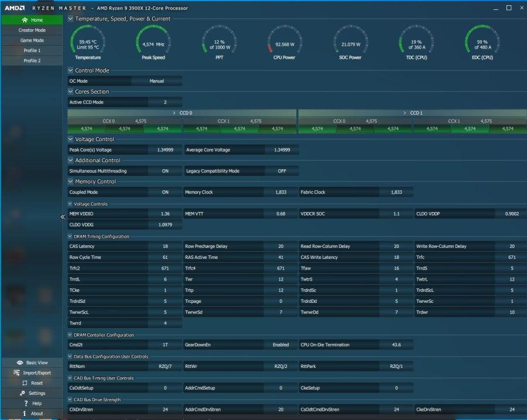Collapse sidebar with double-chevron arrow
527x420 pixels.
coord(63,217)
